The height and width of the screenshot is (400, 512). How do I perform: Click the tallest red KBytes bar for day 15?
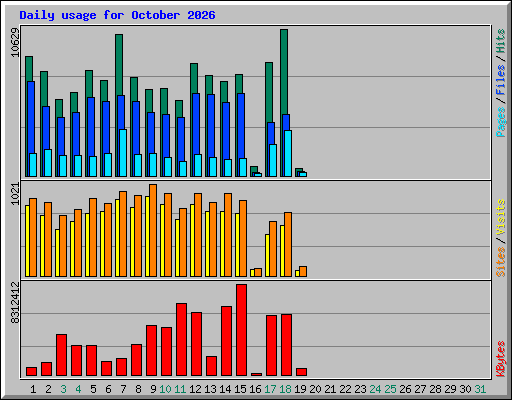click(x=241, y=330)
